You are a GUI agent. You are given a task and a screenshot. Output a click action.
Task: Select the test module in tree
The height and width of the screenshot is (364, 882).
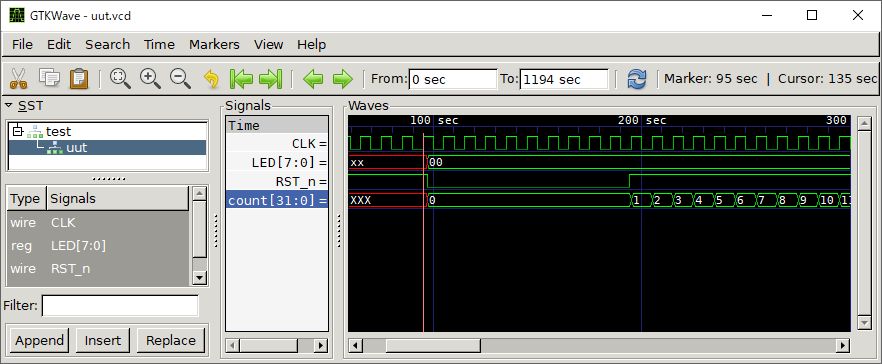point(58,132)
